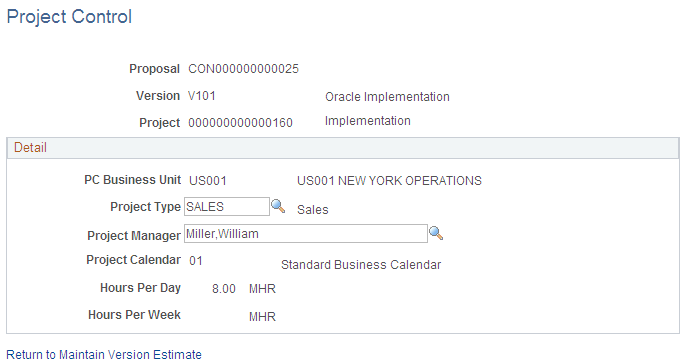Viewport: 687px width, 364px height.
Task: Select the project number 000000000000160
Action: coord(241,123)
